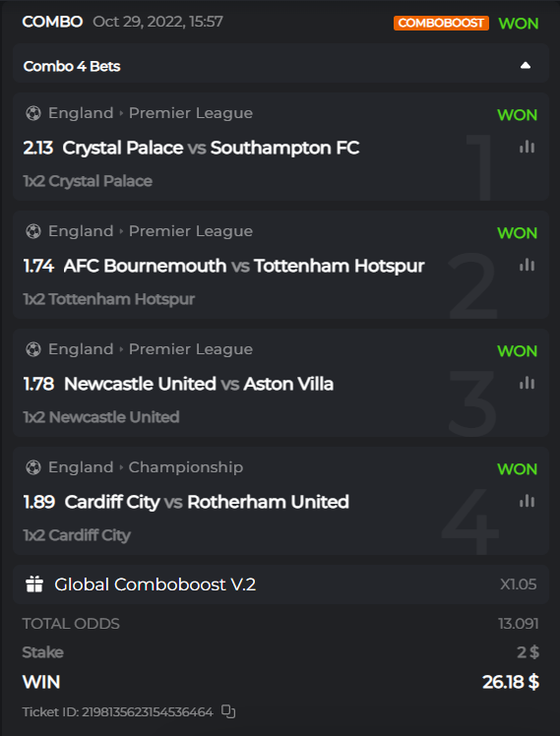Open Newcastle United vs Aston Villa match
The image size is (560, 736).
199,384
